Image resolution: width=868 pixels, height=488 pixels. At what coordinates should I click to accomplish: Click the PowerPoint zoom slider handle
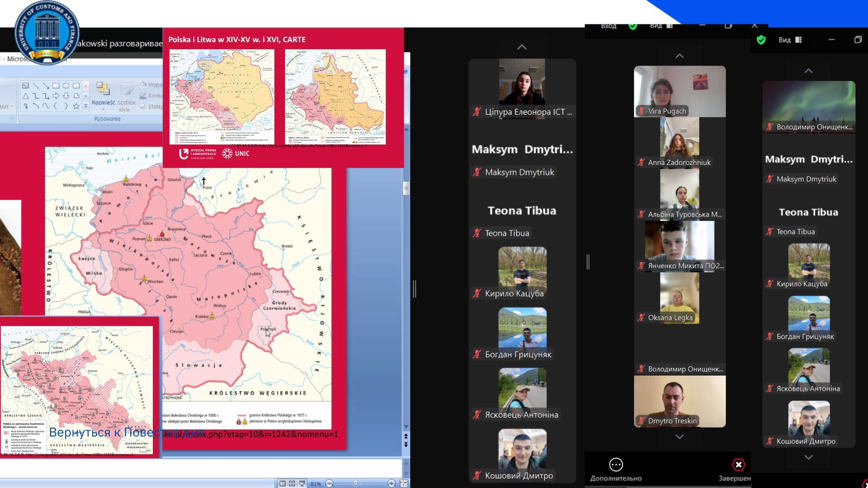[x=356, y=483]
